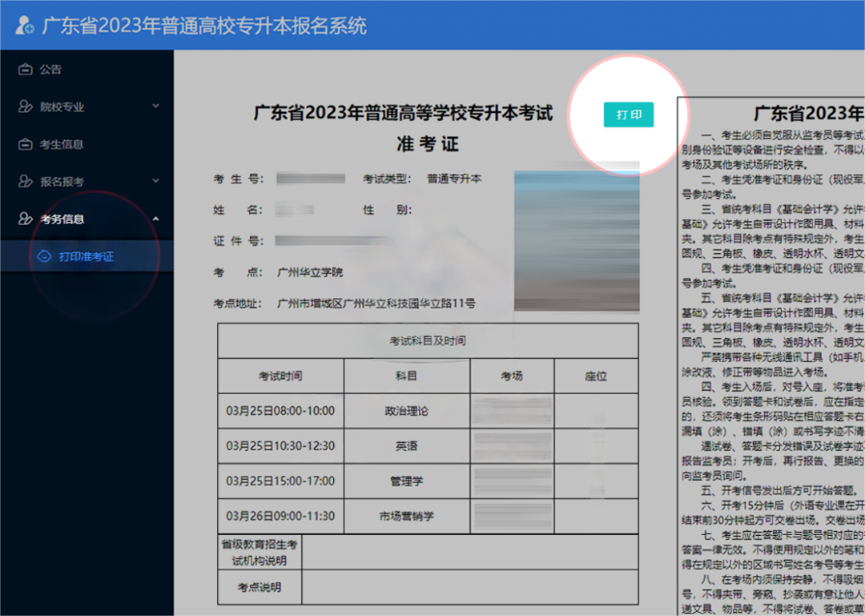Click the icon beside 报名报考
The width and height of the screenshot is (865, 616).
[x=25, y=182]
